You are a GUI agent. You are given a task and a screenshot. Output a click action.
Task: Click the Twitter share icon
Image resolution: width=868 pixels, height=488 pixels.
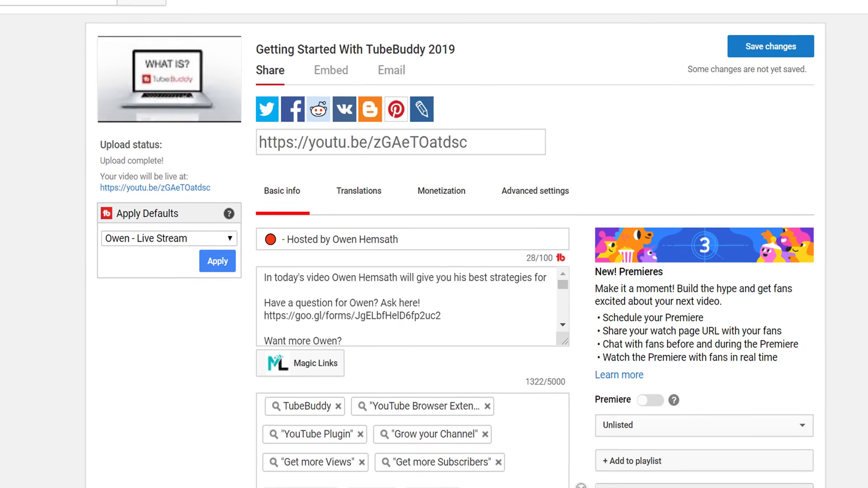click(x=267, y=109)
